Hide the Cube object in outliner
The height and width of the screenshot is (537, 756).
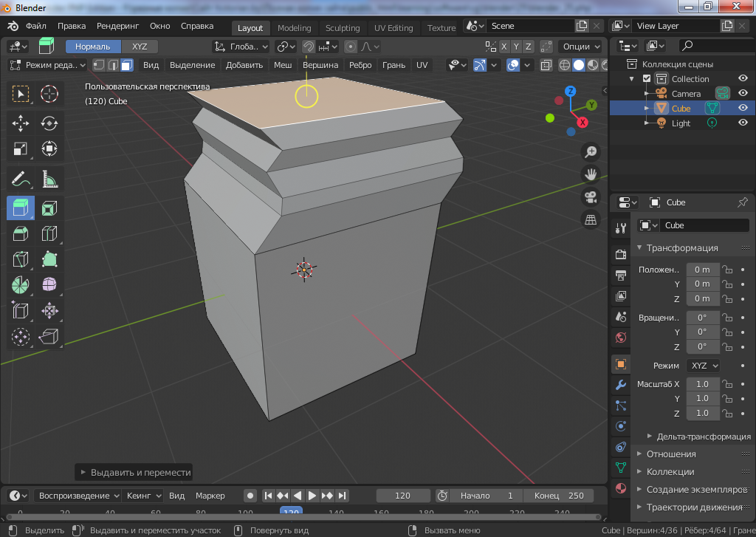743,108
